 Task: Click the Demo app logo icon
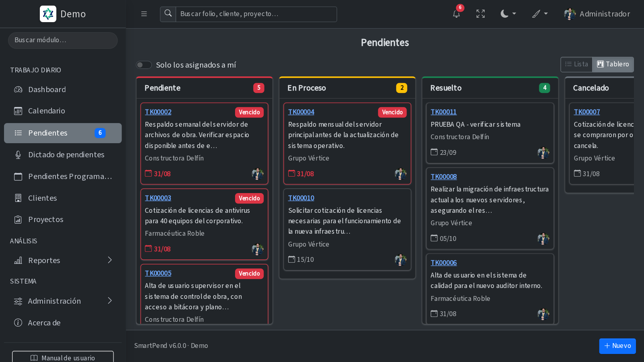pos(48,14)
